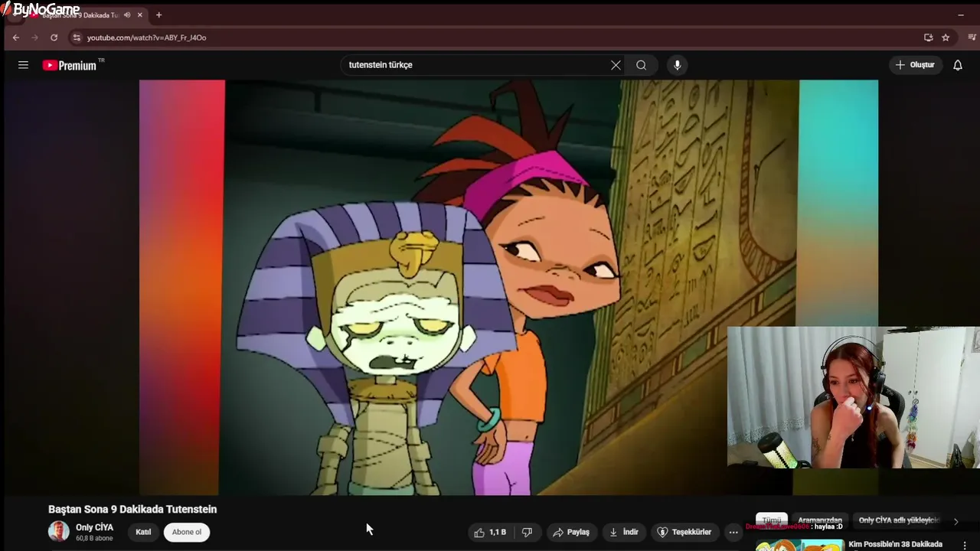Viewport: 980px width, 551px height.
Task: Open Kim Possible'ın 38 Dakikada video title
Action: 895,544
